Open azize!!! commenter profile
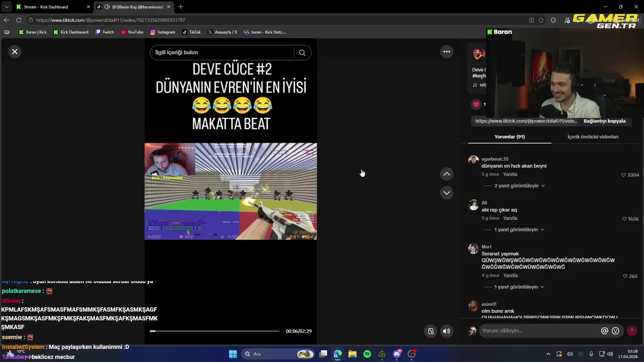The width and height of the screenshot is (644, 362). tap(473, 306)
